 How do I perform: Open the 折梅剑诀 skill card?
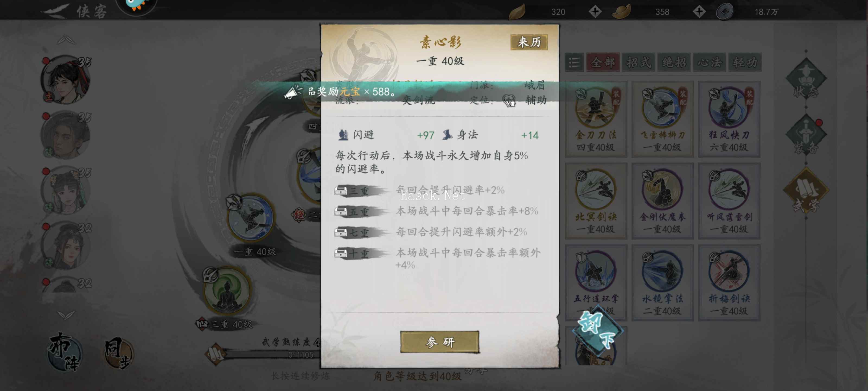pyautogui.click(x=729, y=283)
